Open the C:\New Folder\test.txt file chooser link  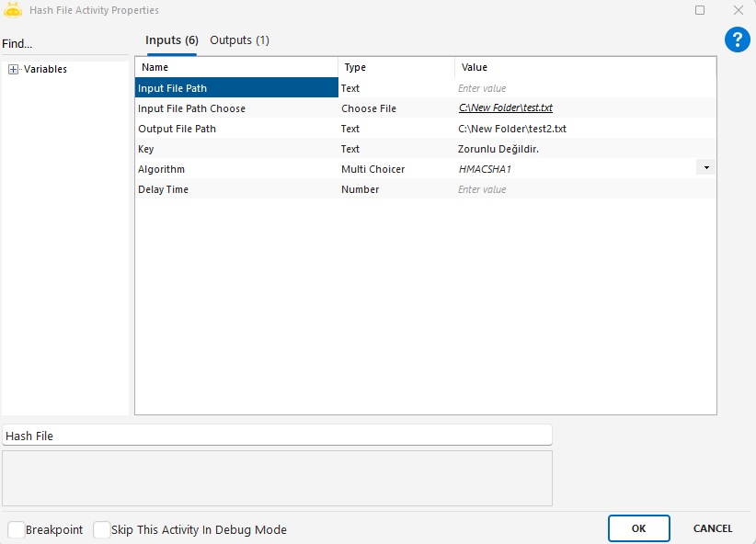tap(505, 108)
